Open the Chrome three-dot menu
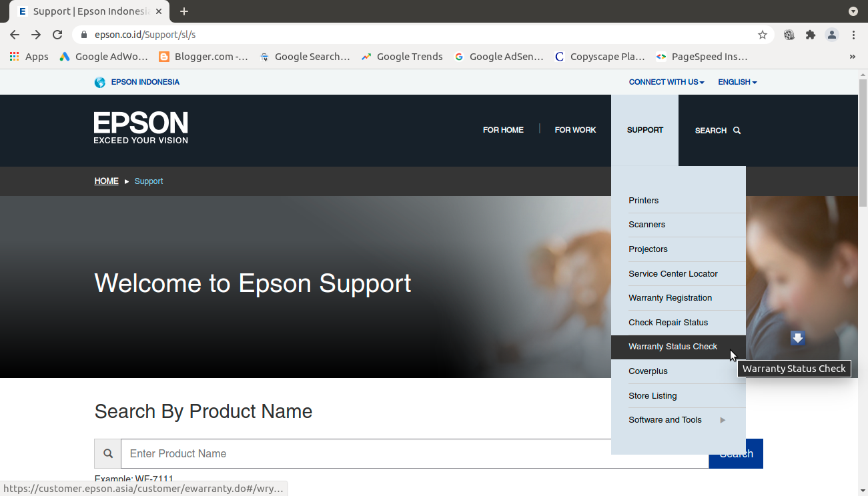The height and width of the screenshot is (496, 868). (x=853, y=35)
